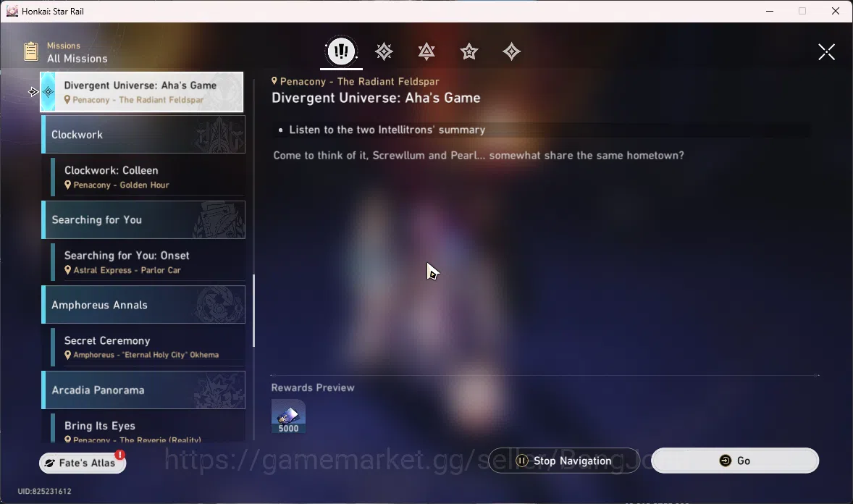Open the Bring Its Eyes mission

click(x=148, y=427)
